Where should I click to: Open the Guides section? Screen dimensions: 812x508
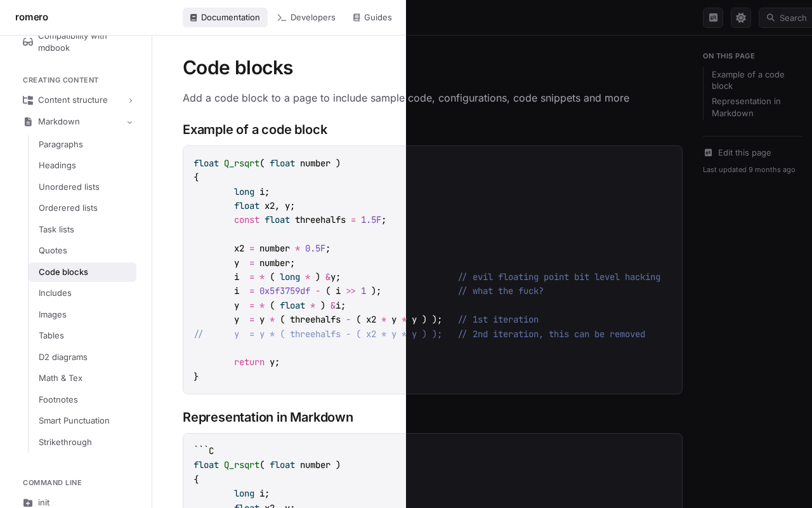click(372, 17)
